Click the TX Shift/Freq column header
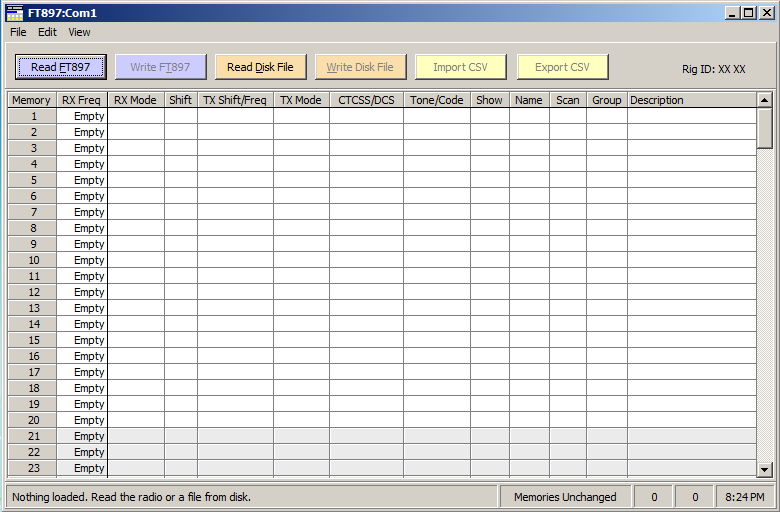Viewport: 780px width, 512px height. [235, 100]
